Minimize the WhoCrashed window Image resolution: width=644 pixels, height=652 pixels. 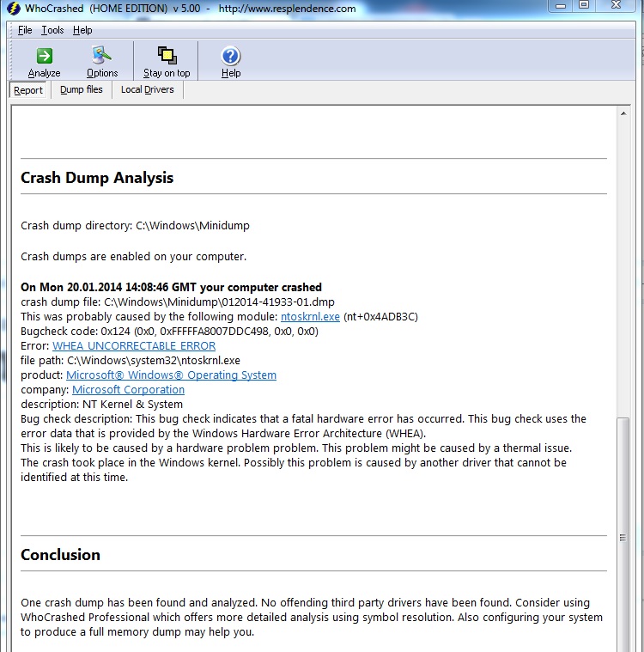(x=561, y=6)
